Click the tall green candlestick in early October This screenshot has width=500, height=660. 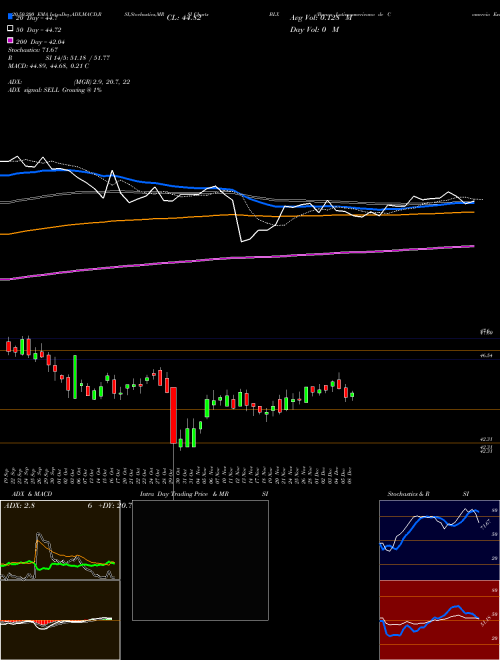click(x=75, y=377)
